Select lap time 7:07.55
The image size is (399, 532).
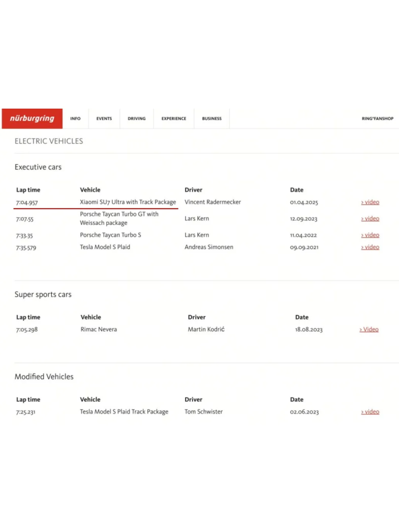pos(25,219)
